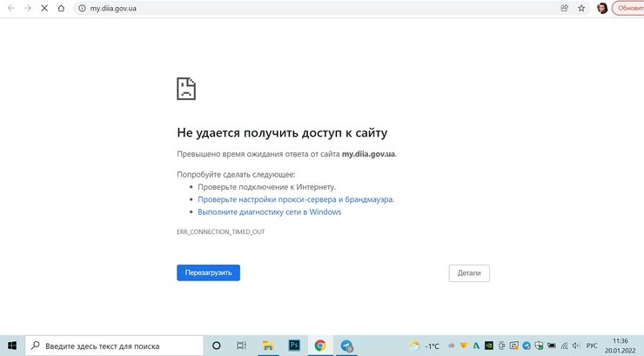Open volume speaker tray icon
Viewport: 644px width, 356px height.
(576, 346)
